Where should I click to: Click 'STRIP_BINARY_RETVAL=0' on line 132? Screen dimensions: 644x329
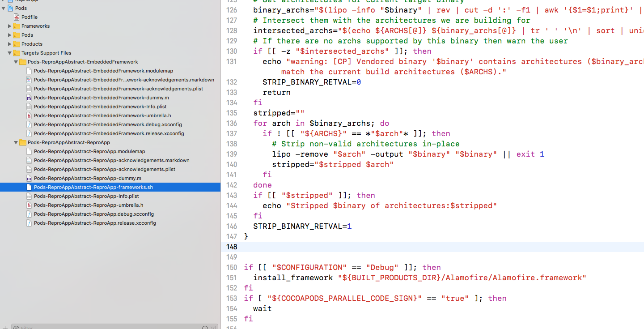[312, 82]
